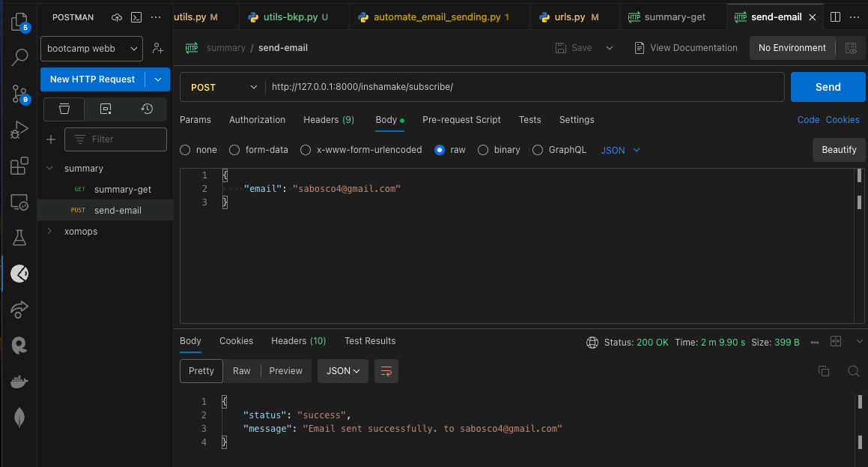868x467 pixels.
Task: Click the Docker whale icon in activity bar
Action: pyautogui.click(x=19, y=382)
